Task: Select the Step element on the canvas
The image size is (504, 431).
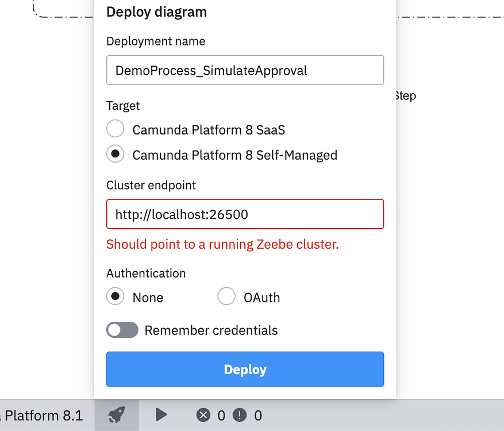Action: point(405,95)
